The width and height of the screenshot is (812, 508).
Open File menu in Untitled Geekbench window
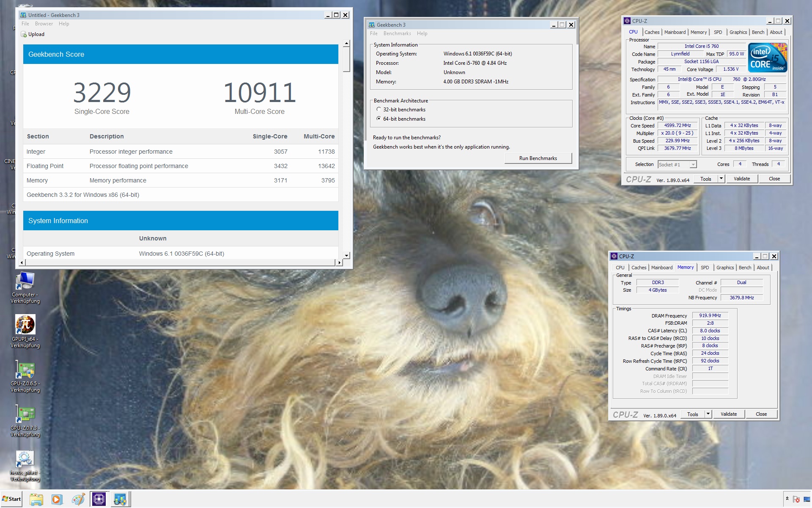25,24
